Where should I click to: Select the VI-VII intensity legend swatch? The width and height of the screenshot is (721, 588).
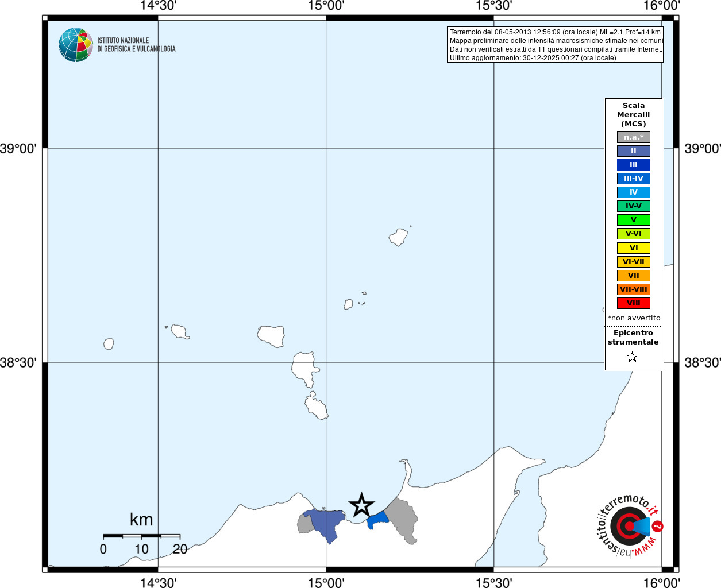[634, 262]
